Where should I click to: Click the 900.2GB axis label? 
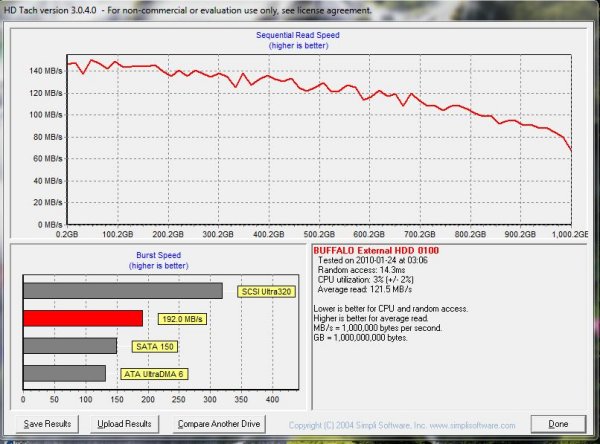(520, 234)
